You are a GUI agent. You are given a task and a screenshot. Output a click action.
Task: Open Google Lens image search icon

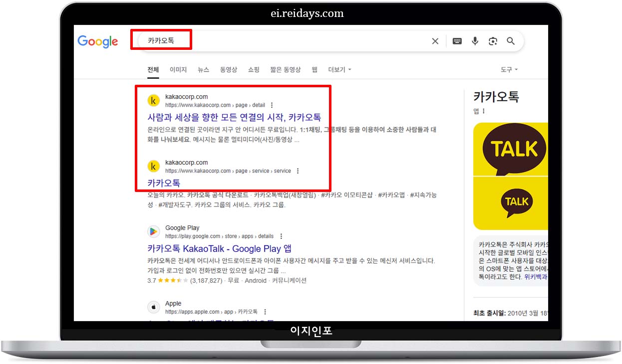click(493, 41)
